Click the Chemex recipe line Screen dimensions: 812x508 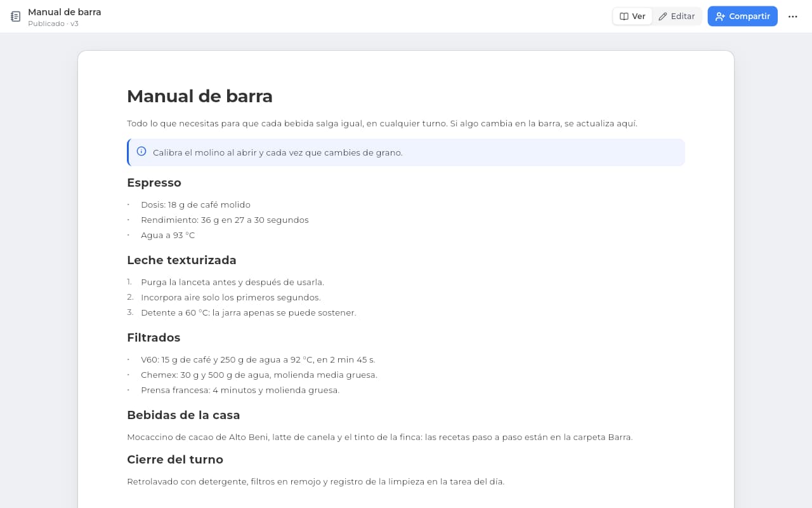[259, 375]
